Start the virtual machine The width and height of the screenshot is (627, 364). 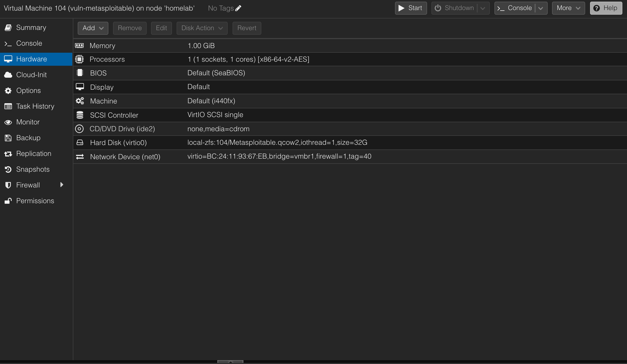pos(411,8)
